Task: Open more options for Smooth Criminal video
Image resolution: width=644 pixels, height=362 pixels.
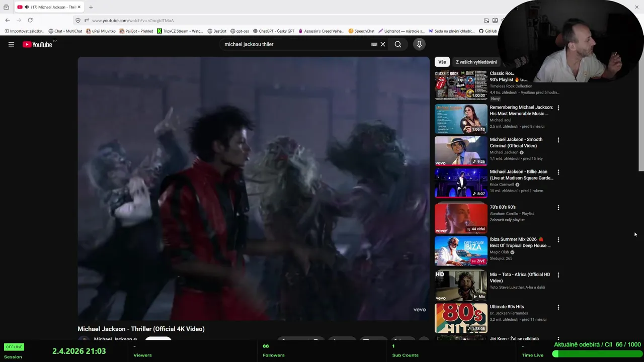Action: pyautogui.click(x=558, y=140)
